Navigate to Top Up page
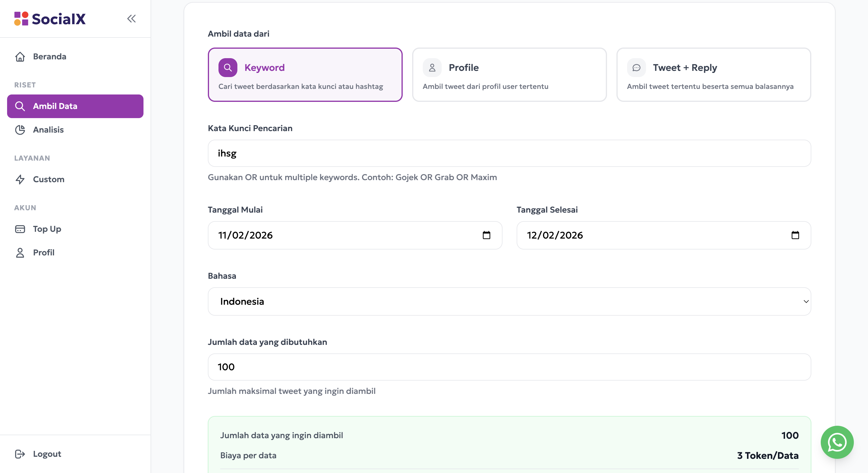Image resolution: width=868 pixels, height=473 pixels. click(x=47, y=229)
